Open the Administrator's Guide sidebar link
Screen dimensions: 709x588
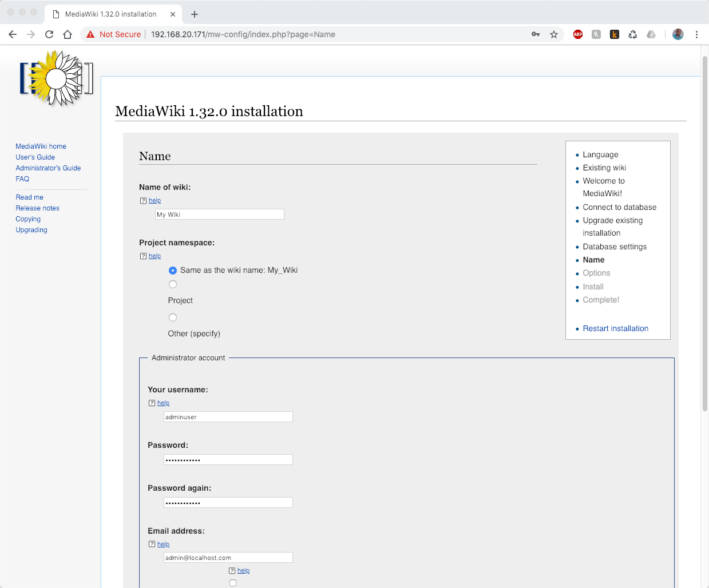click(x=48, y=168)
